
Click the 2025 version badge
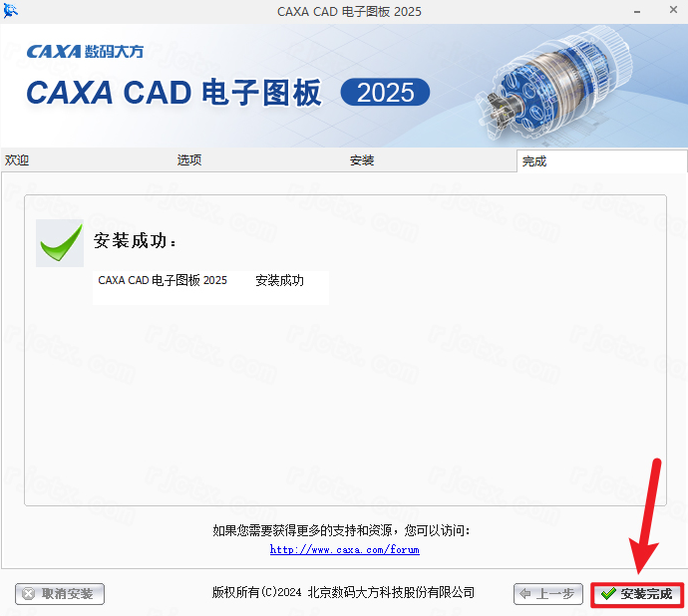point(385,92)
